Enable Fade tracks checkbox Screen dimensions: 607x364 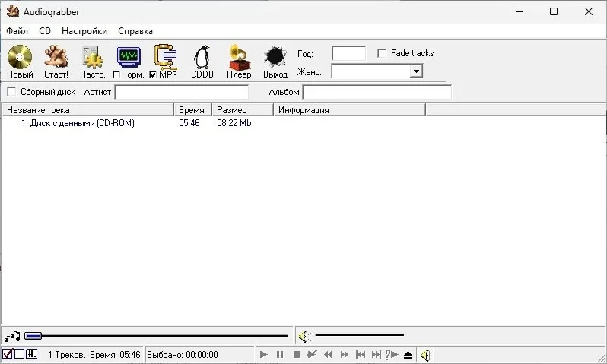pos(382,53)
